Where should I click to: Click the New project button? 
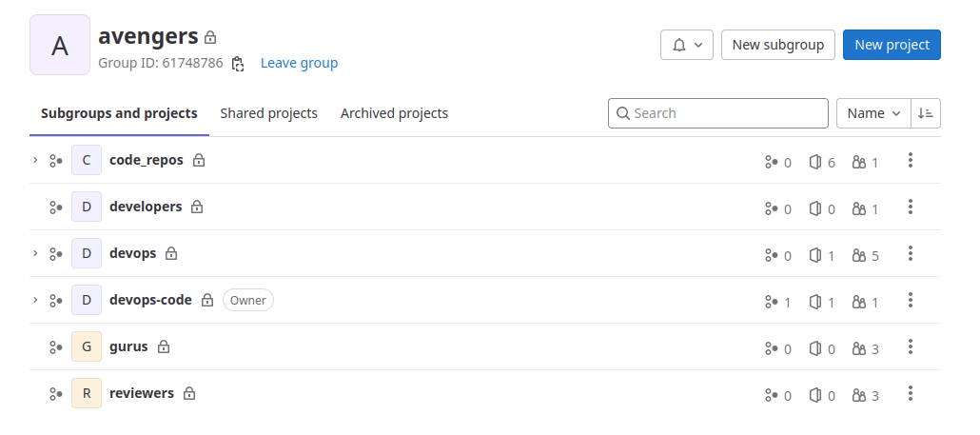click(892, 45)
